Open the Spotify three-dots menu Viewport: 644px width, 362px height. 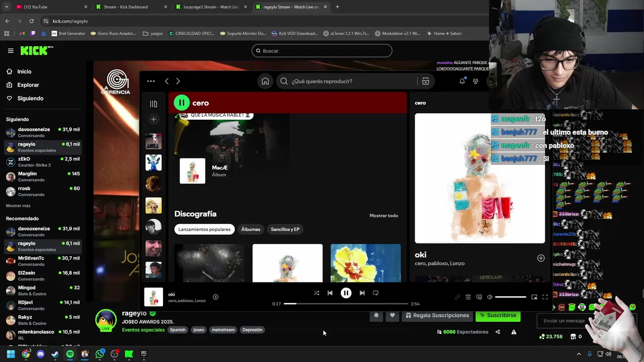point(151,81)
